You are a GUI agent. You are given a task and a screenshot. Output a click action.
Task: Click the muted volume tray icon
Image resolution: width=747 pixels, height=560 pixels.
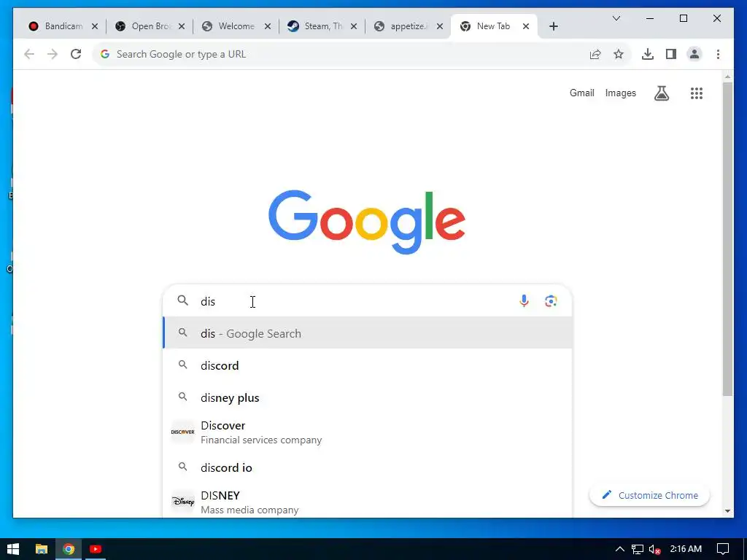click(x=654, y=550)
